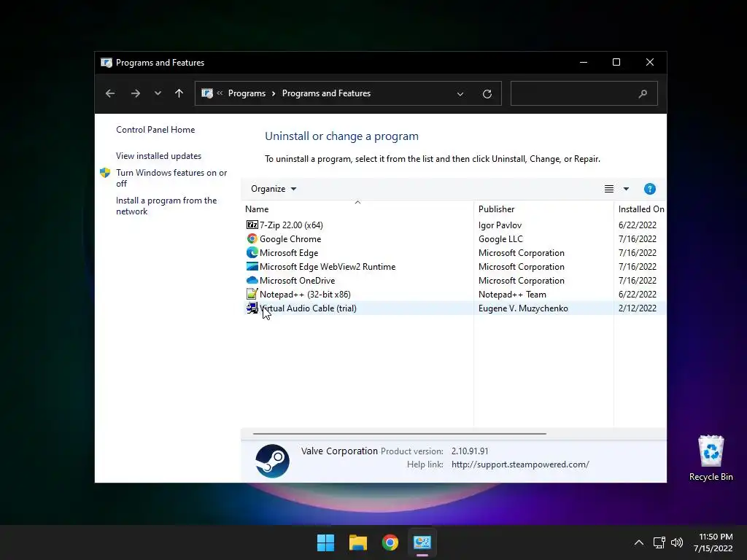Go up one level with the Up arrow

click(x=179, y=93)
